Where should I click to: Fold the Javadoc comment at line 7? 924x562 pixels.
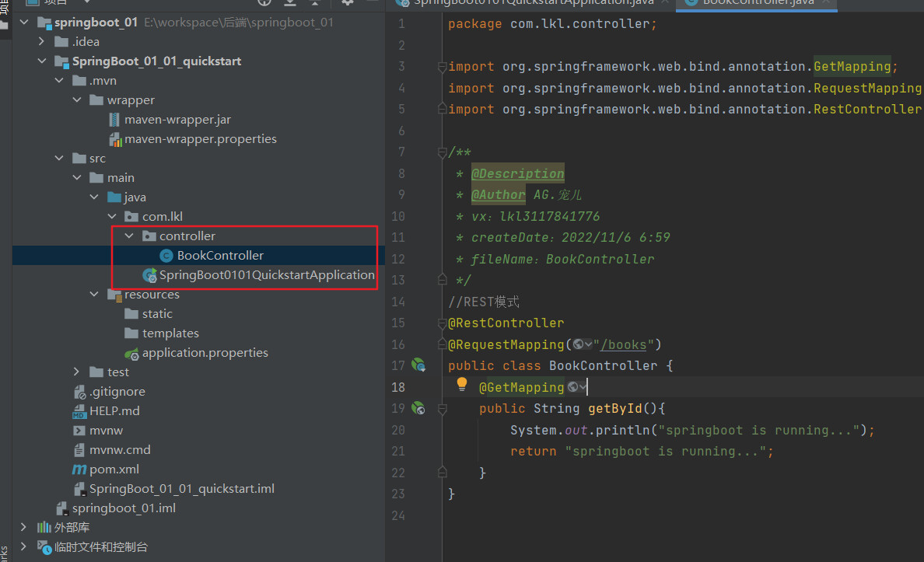coord(442,152)
